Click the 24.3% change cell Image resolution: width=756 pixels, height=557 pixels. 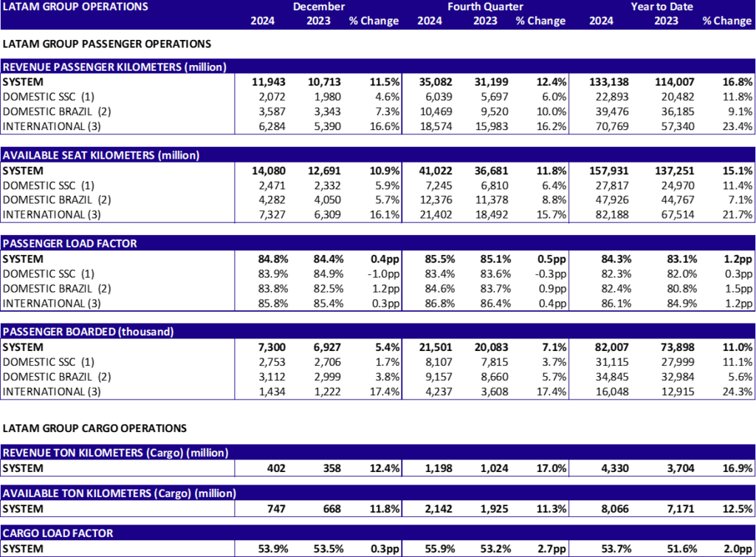738,392
